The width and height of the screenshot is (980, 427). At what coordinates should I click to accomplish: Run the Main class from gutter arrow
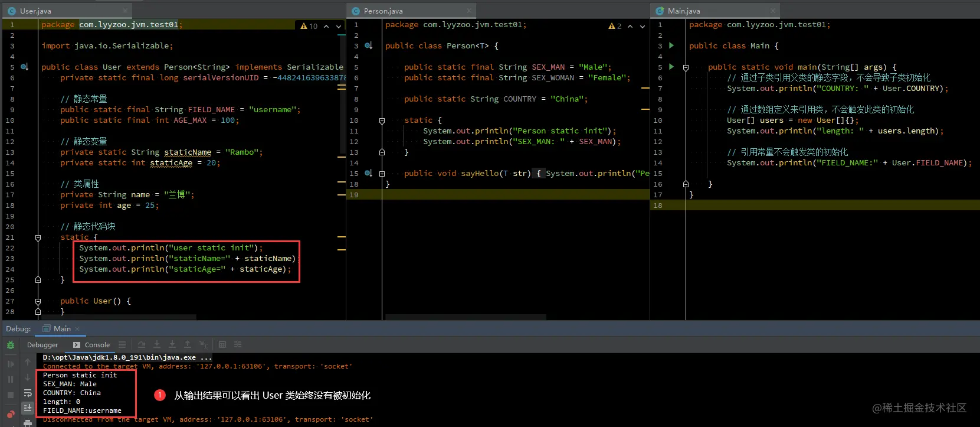[671, 45]
